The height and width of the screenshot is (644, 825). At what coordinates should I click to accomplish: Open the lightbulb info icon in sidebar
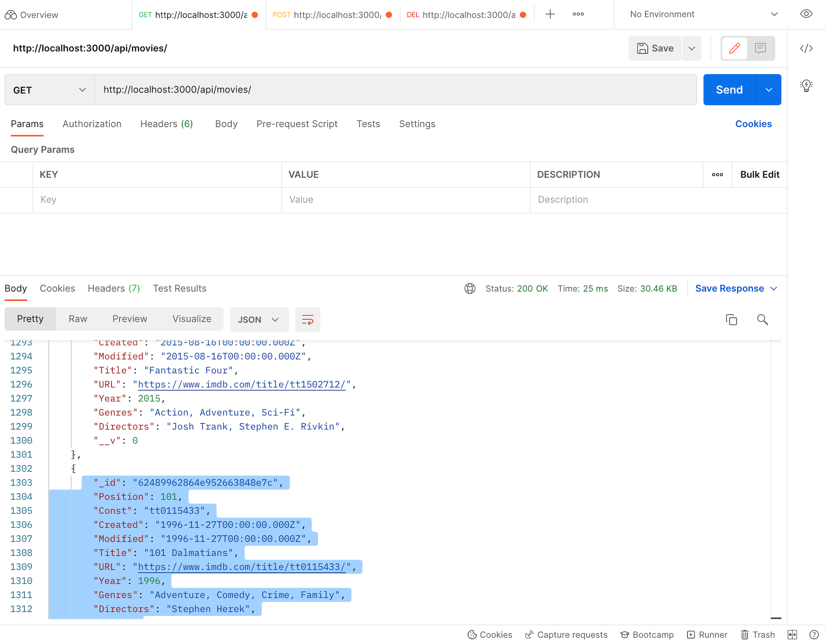806,85
